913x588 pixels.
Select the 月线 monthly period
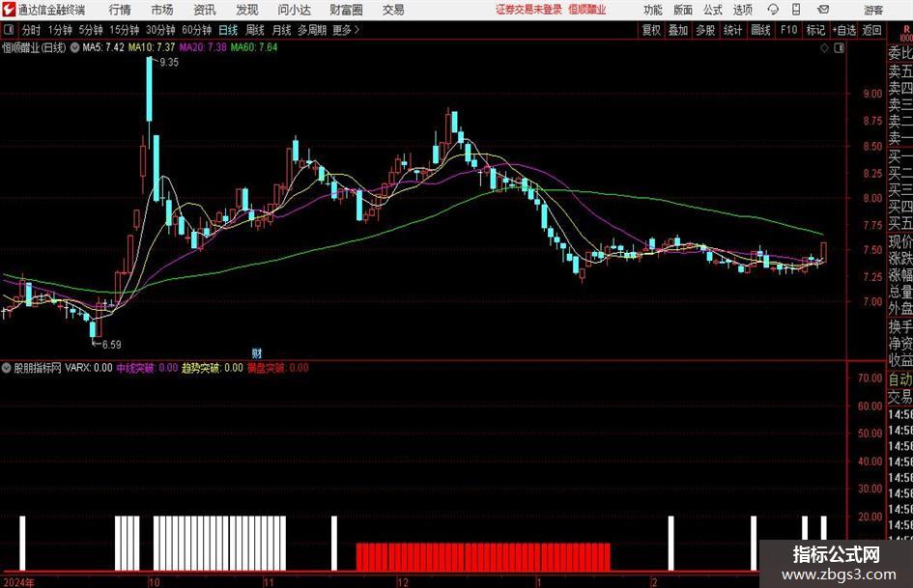pos(281,30)
